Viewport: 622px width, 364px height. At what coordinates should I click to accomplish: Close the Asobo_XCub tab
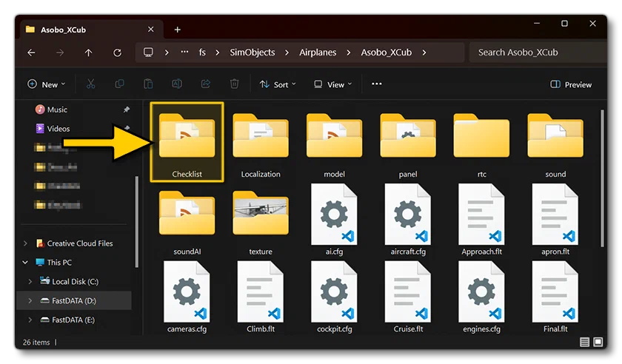[x=151, y=30]
